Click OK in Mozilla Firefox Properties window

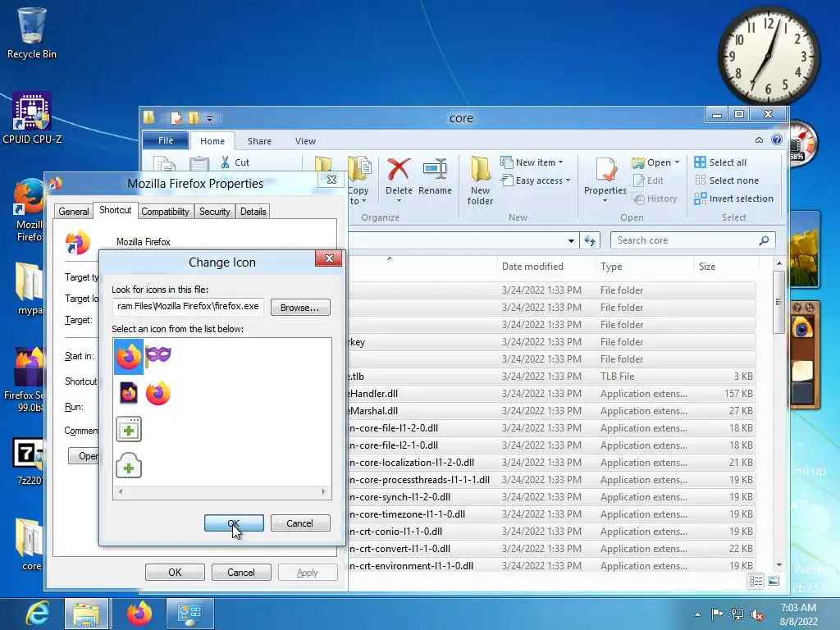175,572
